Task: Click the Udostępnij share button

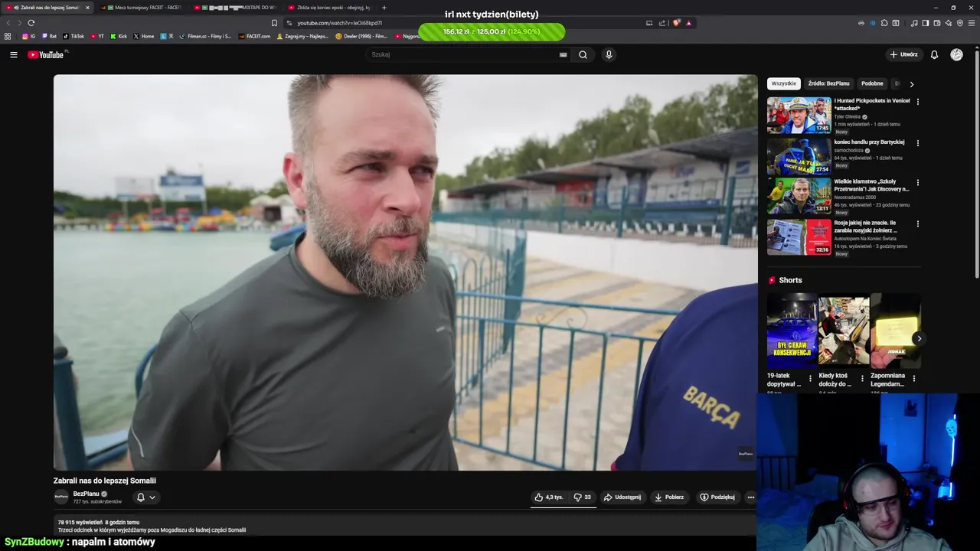Action: (x=622, y=497)
